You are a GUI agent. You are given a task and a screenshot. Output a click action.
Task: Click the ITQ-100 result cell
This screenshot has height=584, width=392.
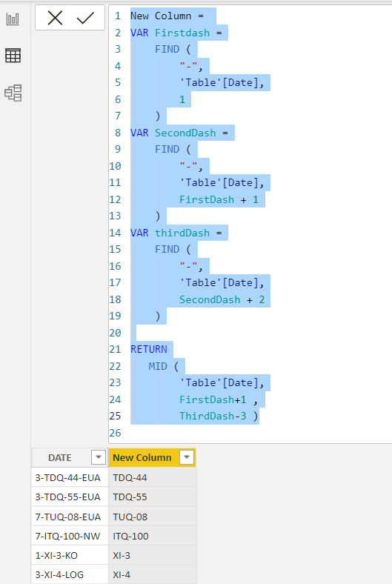[152, 536]
